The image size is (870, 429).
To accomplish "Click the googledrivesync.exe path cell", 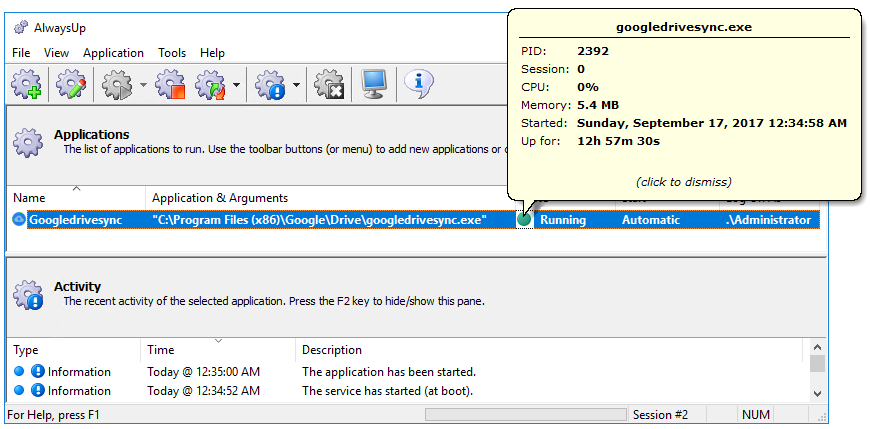I will [x=320, y=220].
